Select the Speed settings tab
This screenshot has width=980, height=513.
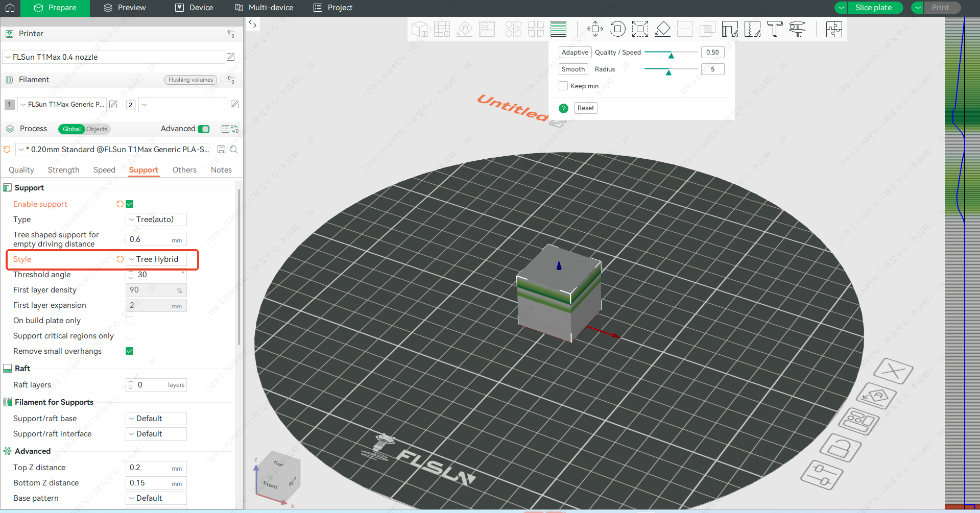104,170
